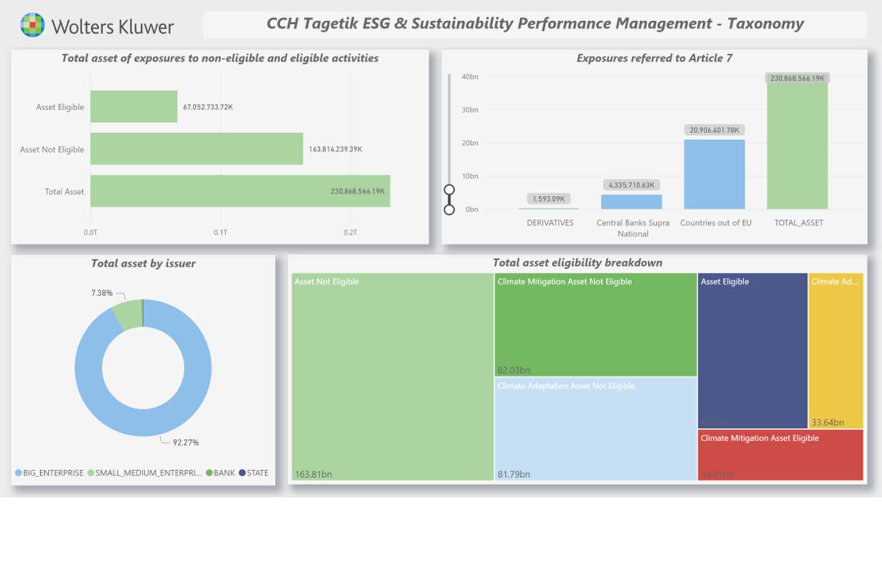Click the yellow Climate Ad... treemap tile
The image size is (882, 588).
coord(835,350)
